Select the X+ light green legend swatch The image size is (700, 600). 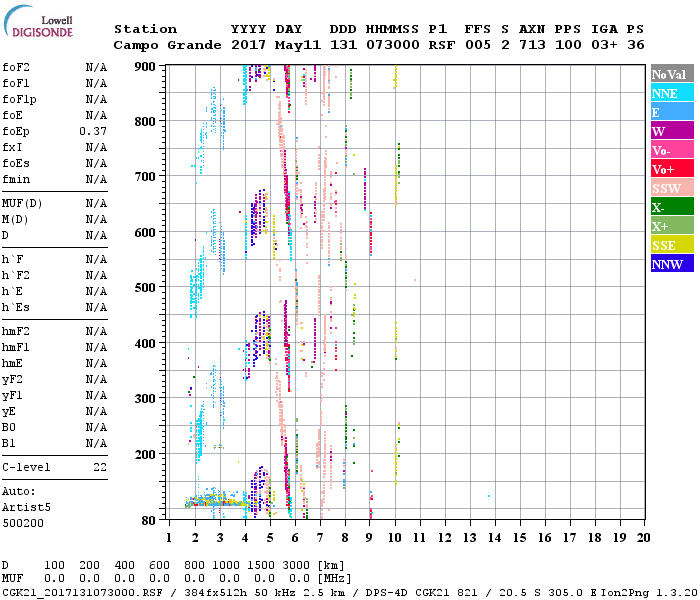point(672,225)
